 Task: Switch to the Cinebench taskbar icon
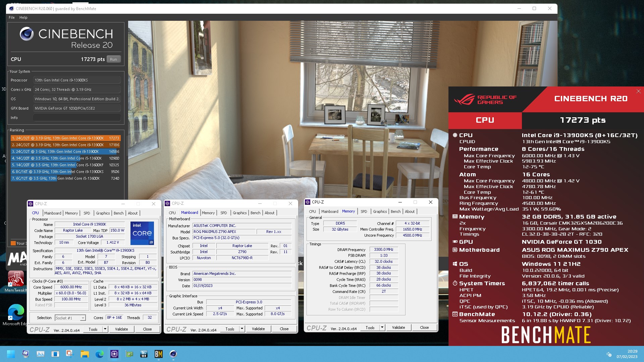click(x=173, y=354)
